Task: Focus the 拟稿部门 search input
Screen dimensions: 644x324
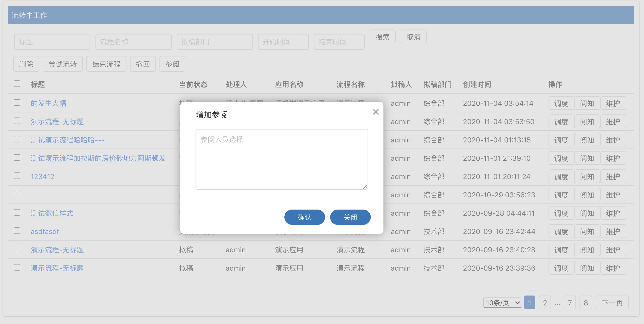Action: click(x=215, y=42)
